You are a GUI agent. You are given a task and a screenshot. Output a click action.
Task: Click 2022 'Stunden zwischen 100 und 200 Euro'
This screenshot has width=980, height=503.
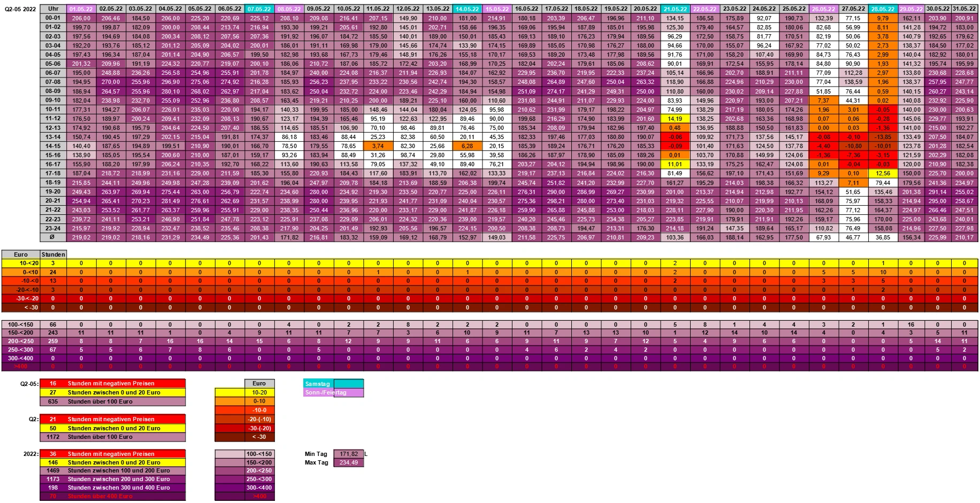click(x=112, y=471)
